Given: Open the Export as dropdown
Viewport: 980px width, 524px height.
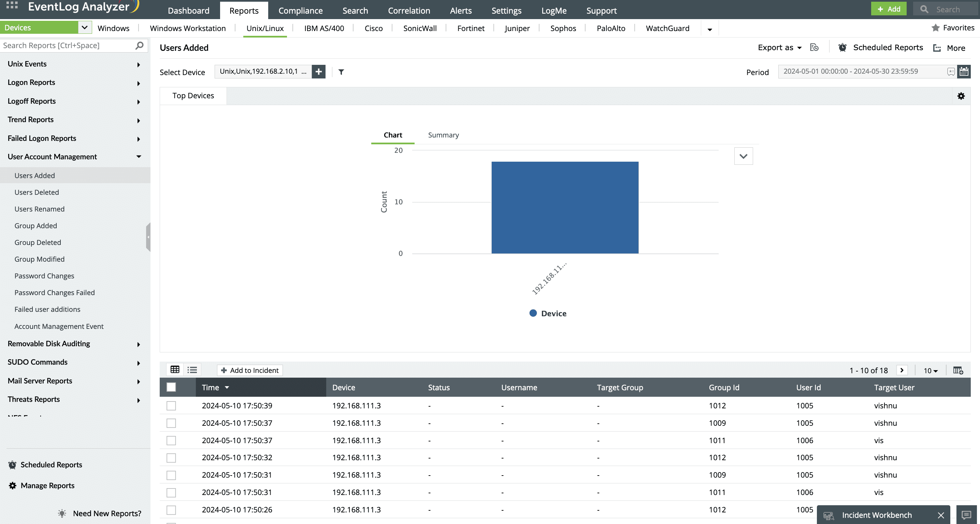Looking at the screenshot, I should tap(779, 47).
